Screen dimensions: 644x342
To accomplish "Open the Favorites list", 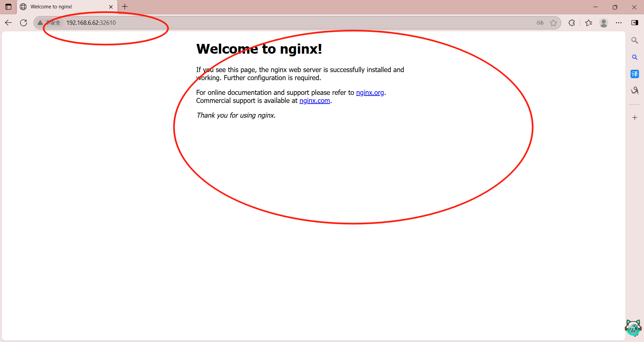I will [589, 23].
